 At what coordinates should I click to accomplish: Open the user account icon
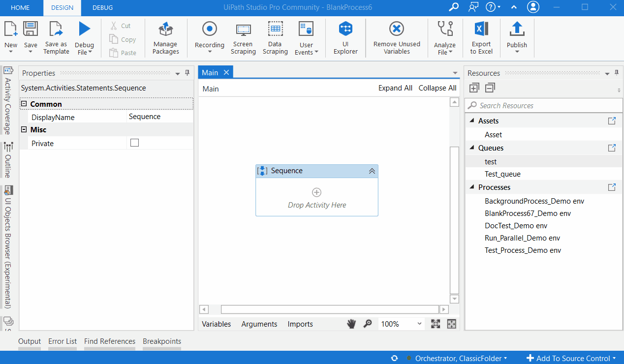click(x=532, y=7)
